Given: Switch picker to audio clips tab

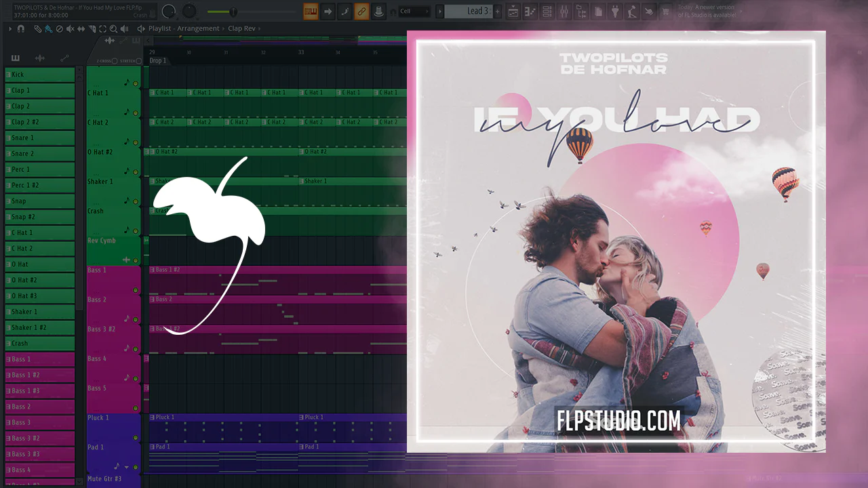Looking at the screenshot, I should [x=40, y=58].
